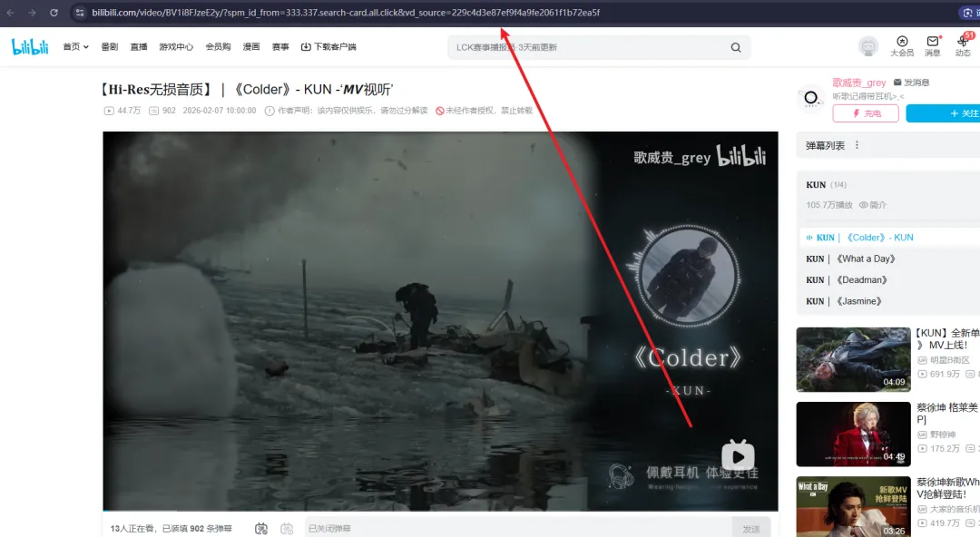
Task: Play 《Deadman》 from KUN list
Action: (847, 280)
